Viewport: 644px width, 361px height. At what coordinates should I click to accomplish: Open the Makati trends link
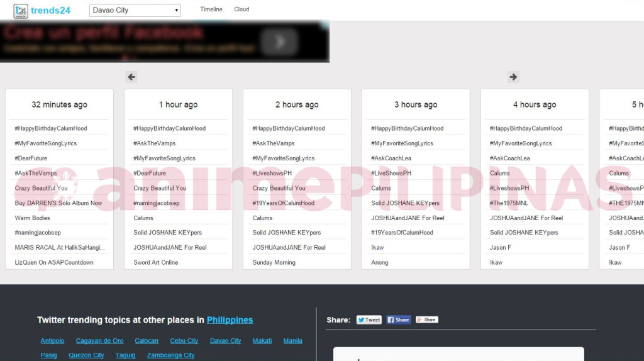262,341
